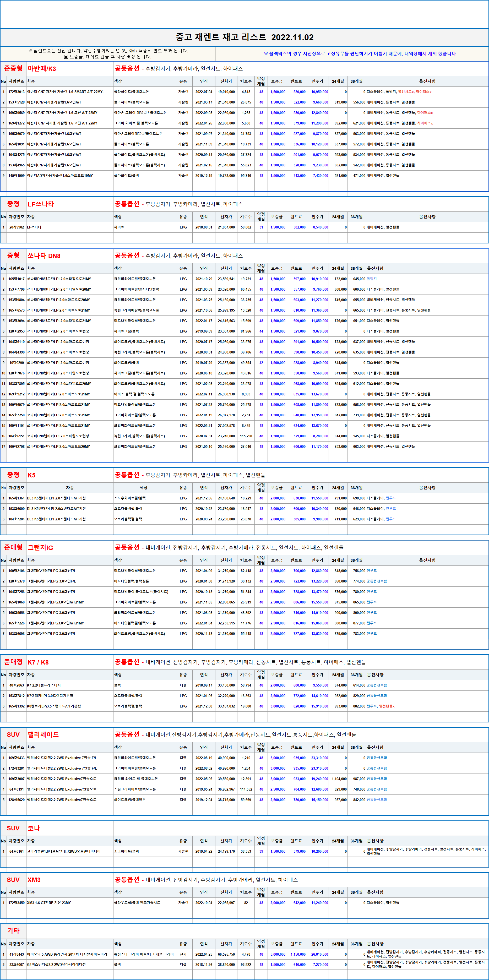Click plate number '153호5128'

pos(16,102)
